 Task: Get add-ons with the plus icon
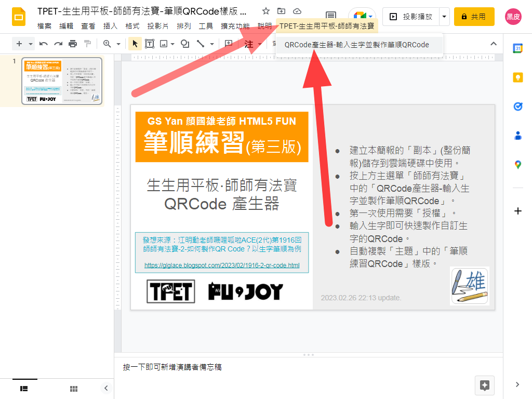point(518,211)
